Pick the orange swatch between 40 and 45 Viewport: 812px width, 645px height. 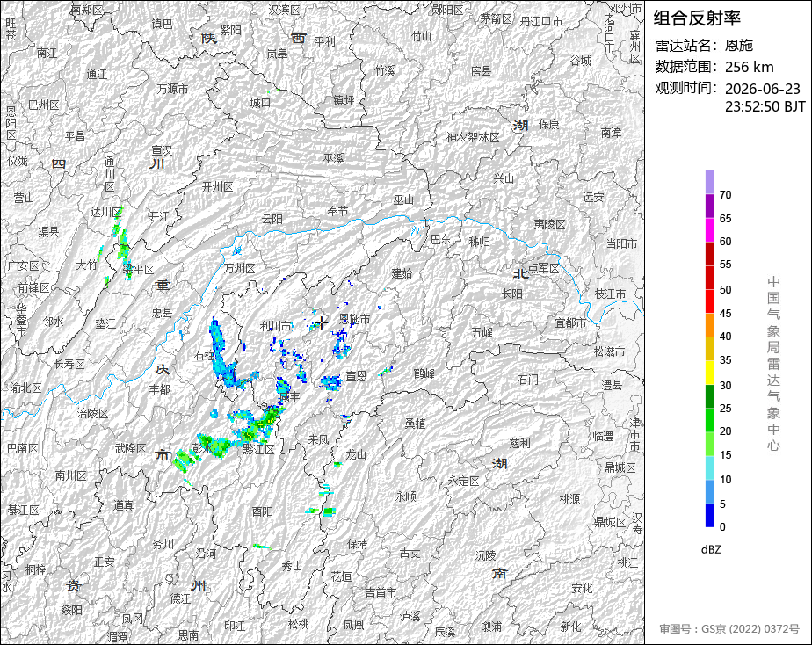[x=710, y=324]
